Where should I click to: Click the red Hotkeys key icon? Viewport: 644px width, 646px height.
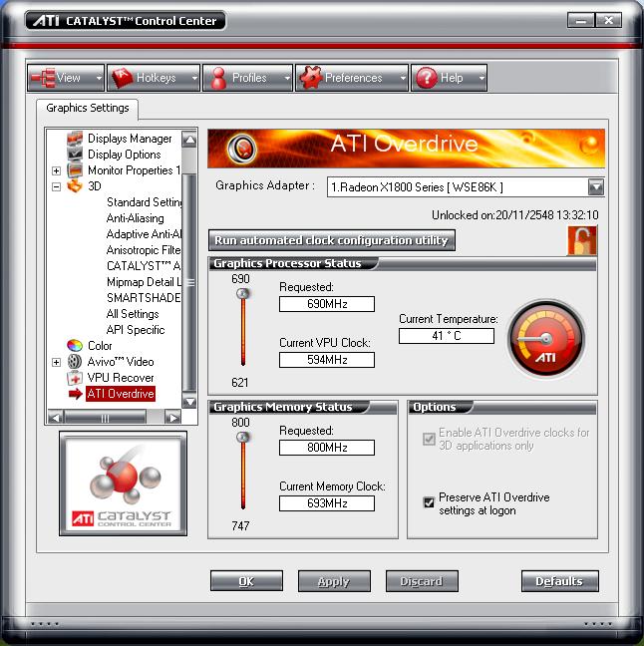click(123, 78)
